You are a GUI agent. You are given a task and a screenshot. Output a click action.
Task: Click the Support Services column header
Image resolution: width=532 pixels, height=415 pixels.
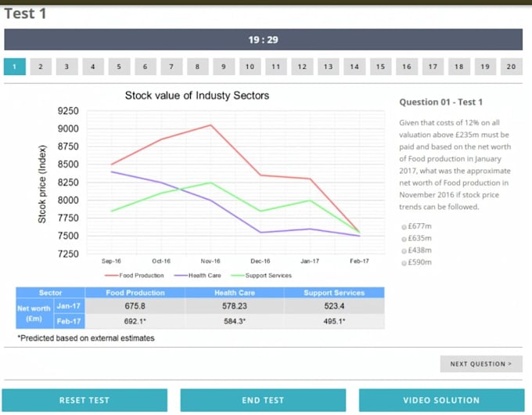tap(334, 293)
